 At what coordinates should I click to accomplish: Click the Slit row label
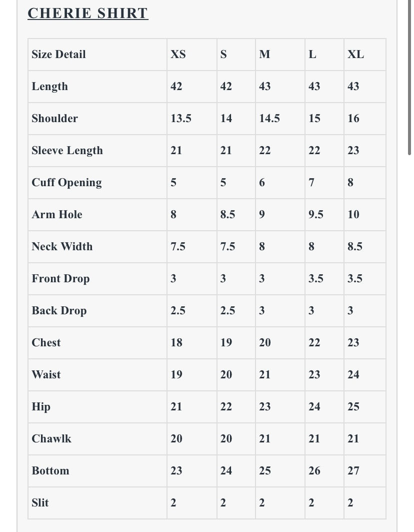coord(40,503)
